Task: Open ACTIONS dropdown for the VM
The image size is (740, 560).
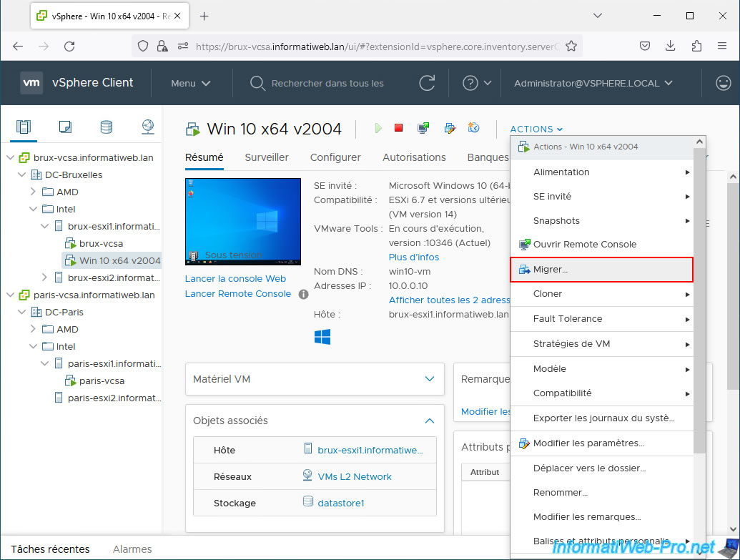Action: tap(536, 129)
